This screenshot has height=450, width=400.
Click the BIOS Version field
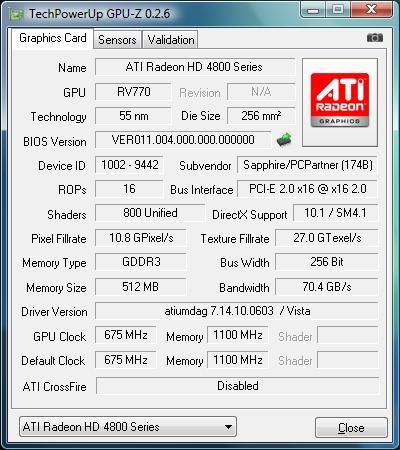pos(183,140)
